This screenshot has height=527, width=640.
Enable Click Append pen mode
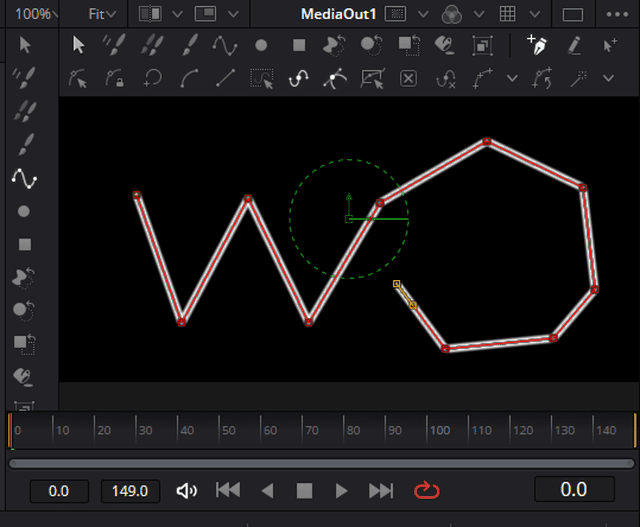point(537,44)
